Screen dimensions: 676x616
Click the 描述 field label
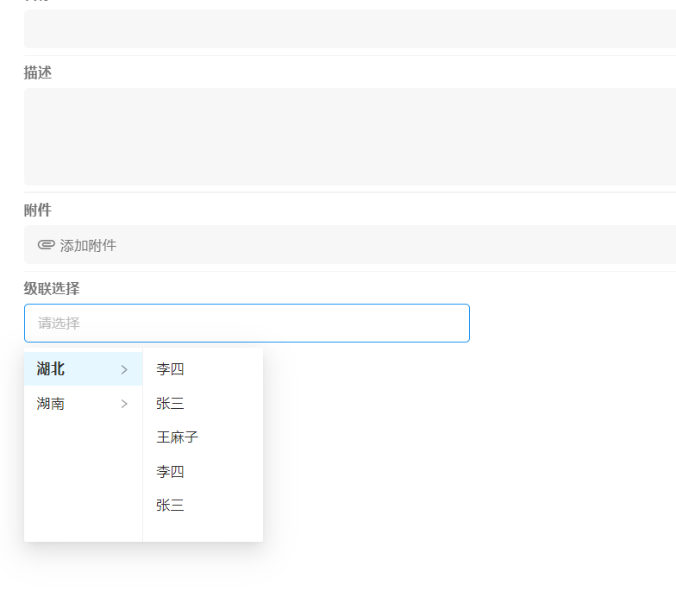pyautogui.click(x=38, y=73)
